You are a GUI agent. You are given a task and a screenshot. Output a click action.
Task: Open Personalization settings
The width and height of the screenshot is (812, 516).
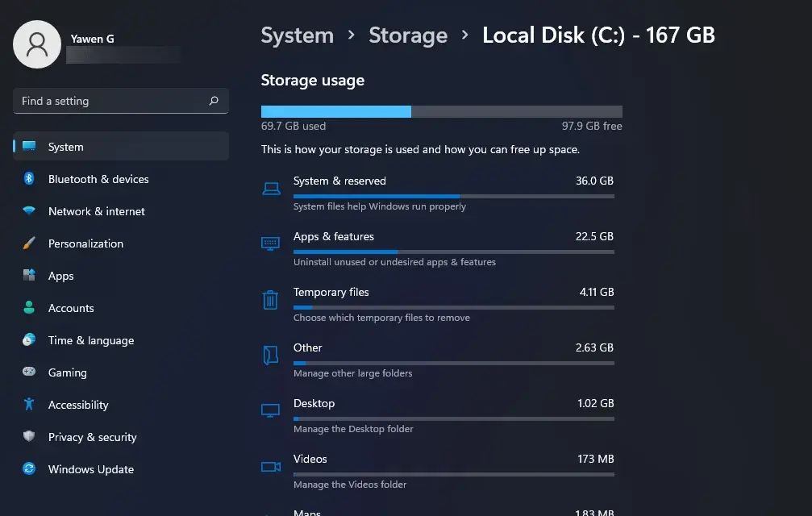pos(121,243)
